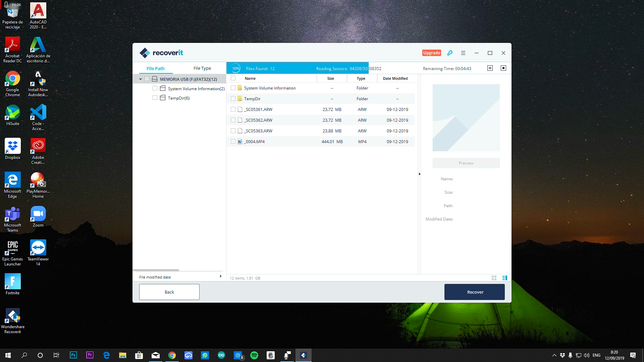Click the preview thumbnail placeholder

coord(466,118)
